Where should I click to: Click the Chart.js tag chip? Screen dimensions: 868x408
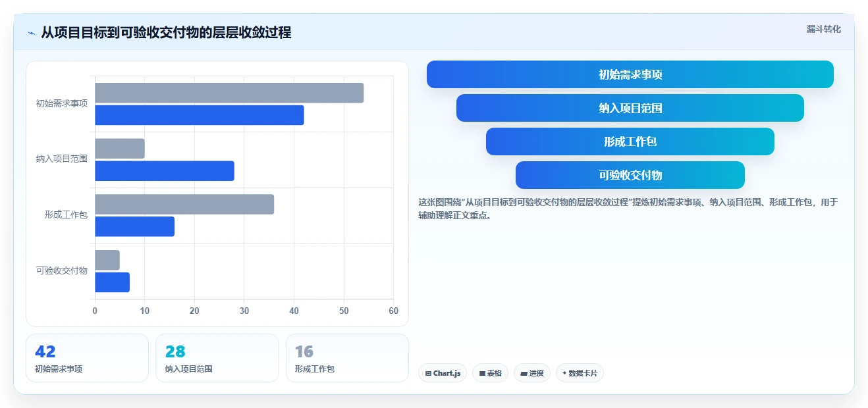[443, 373]
